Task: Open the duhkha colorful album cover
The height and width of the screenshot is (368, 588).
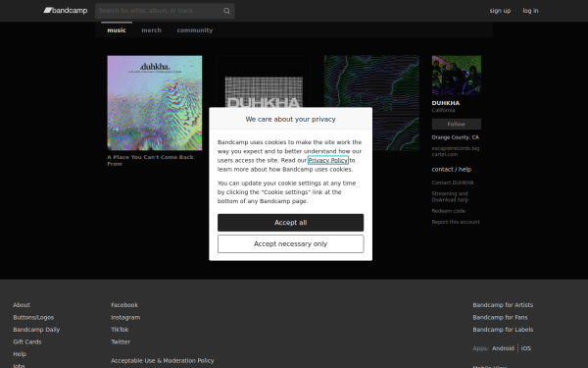Action: [155, 103]
